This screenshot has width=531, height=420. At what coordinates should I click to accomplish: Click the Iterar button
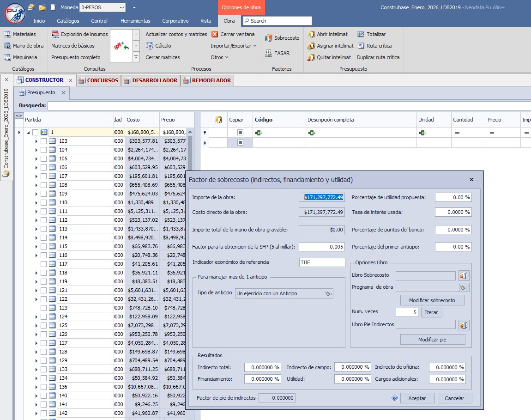[x=431, y=312]
